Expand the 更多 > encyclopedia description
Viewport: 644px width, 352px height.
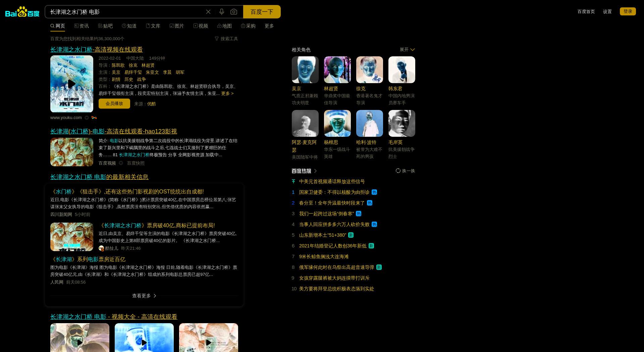(227, 93)
